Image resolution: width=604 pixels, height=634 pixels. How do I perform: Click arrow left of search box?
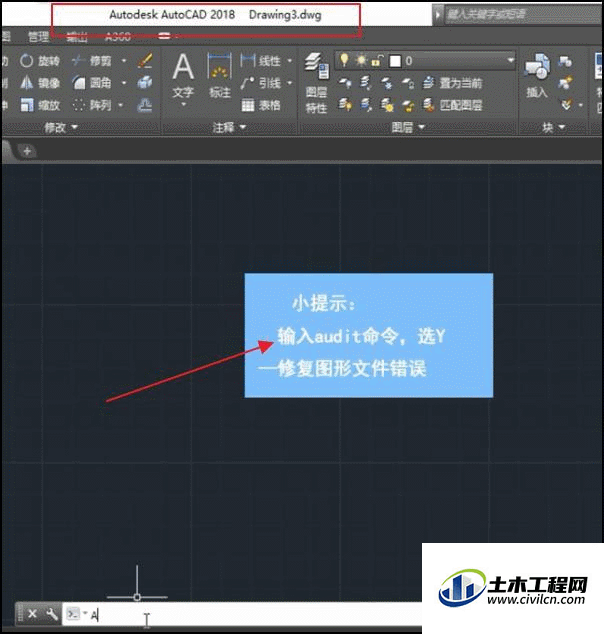437,15
